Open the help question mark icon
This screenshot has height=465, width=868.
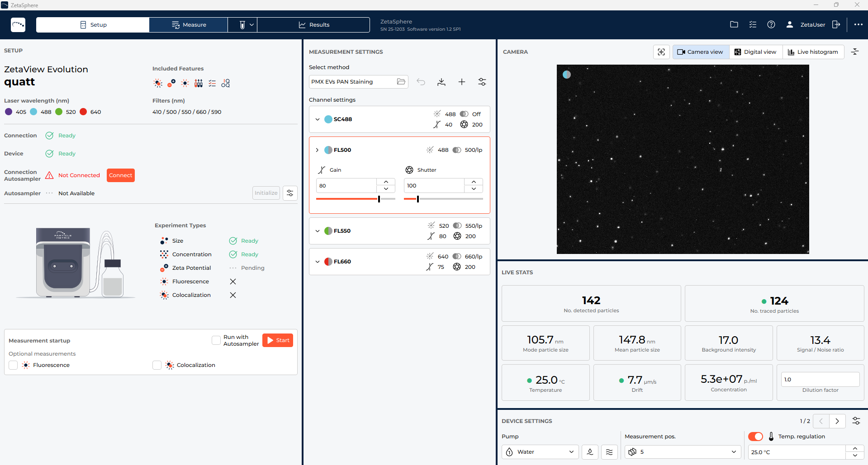pyautogui.click(x=771, y=24)
